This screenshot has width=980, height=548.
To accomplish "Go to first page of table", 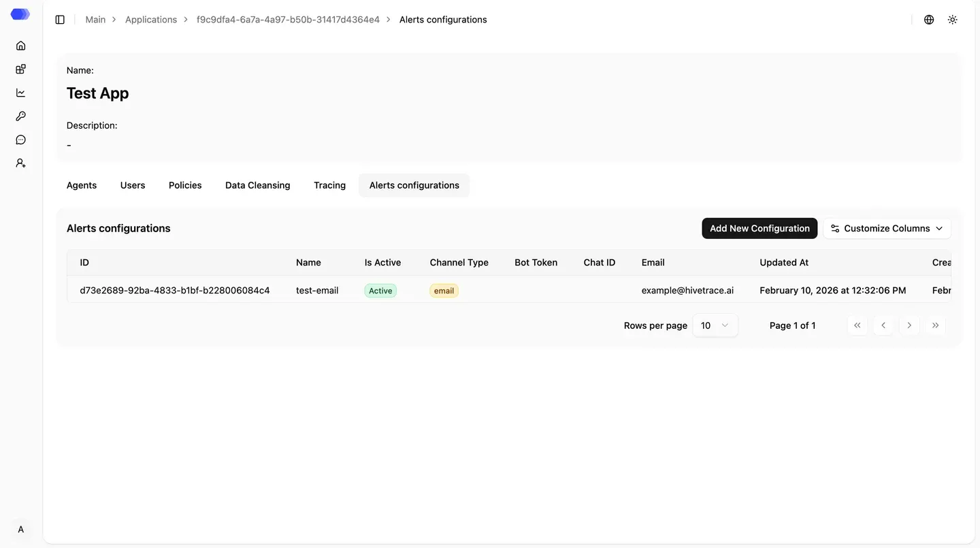I will tap(857, 325).
